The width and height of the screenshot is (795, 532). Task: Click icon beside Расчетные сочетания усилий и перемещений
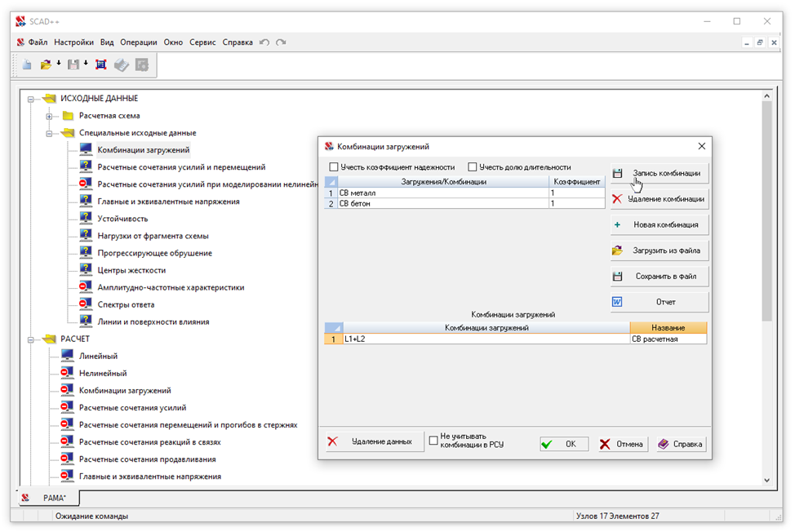coord(86,166)
